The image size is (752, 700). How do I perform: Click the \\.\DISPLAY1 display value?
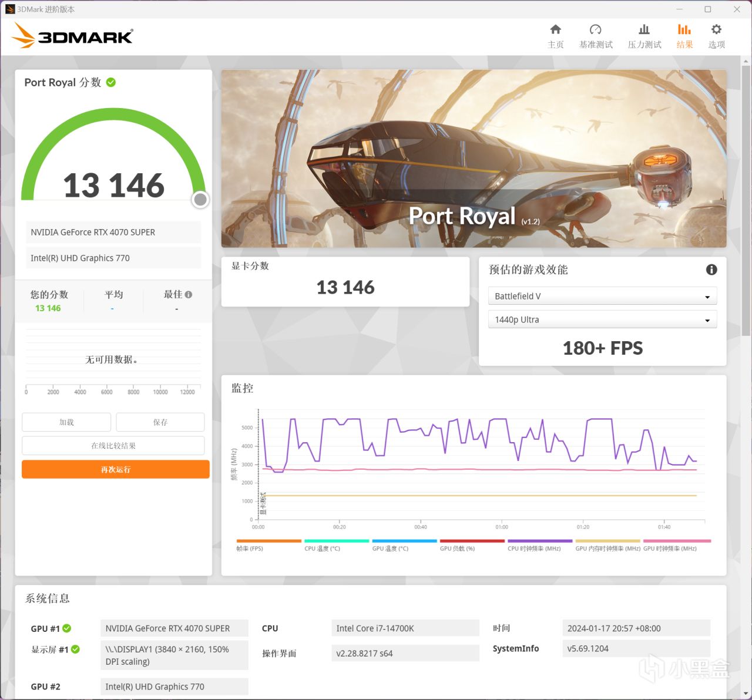(174, 655)
